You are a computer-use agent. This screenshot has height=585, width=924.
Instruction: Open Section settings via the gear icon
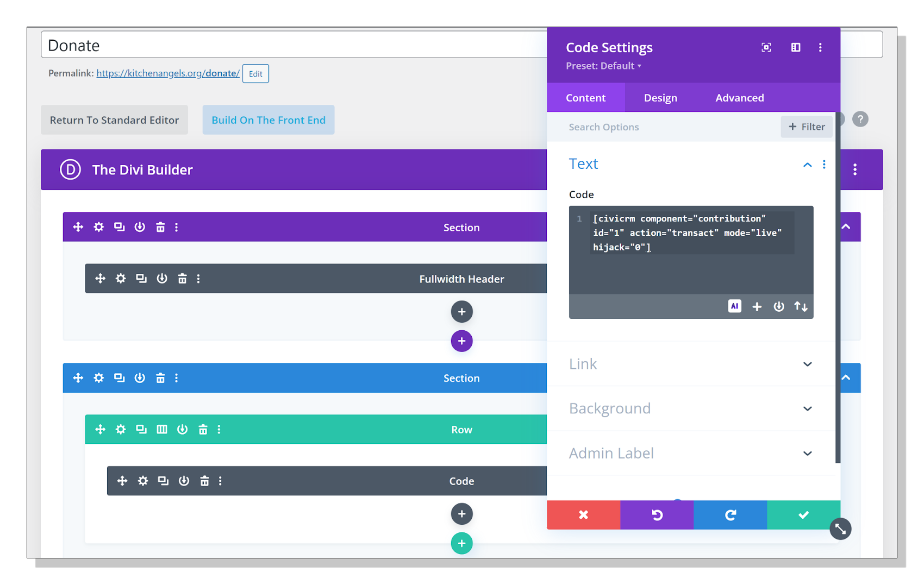pyautogui.click(x=98, y=227)
